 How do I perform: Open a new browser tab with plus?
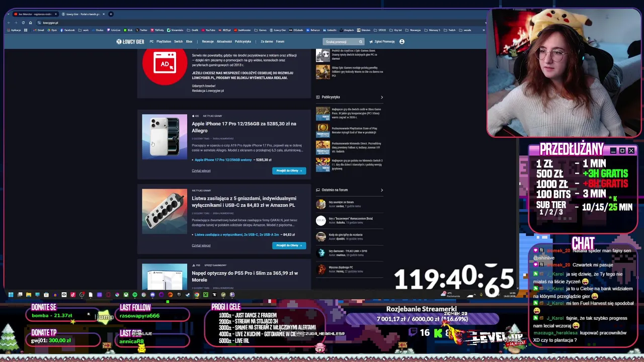click(111, 14)
